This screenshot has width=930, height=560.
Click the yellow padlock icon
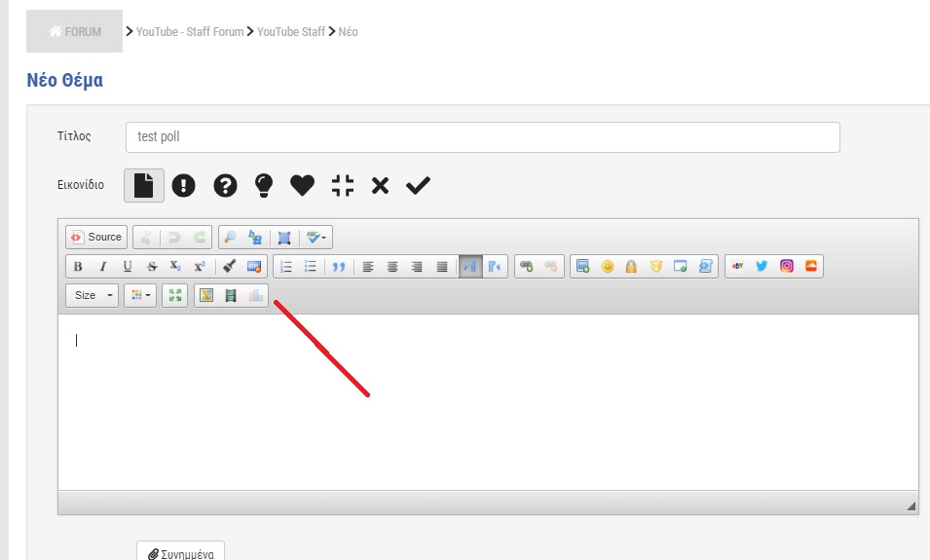[631, 266]
